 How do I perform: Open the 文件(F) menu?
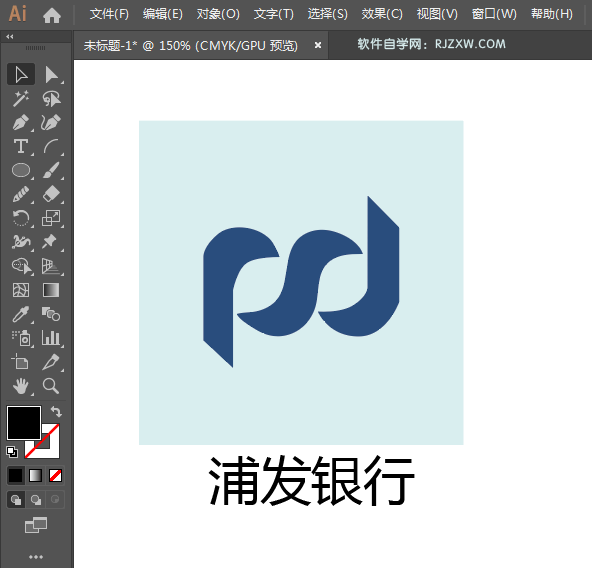(109, 14)
